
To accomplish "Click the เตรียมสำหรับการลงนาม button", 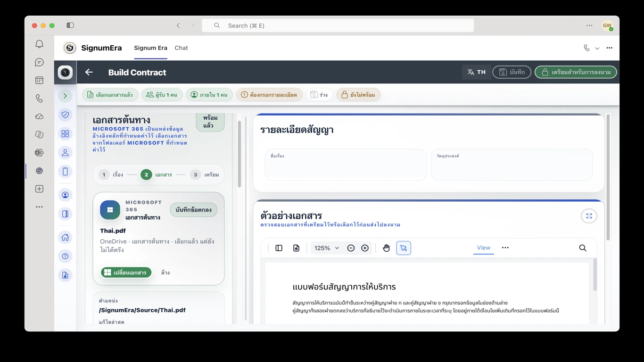I will (x=576, y=72).
